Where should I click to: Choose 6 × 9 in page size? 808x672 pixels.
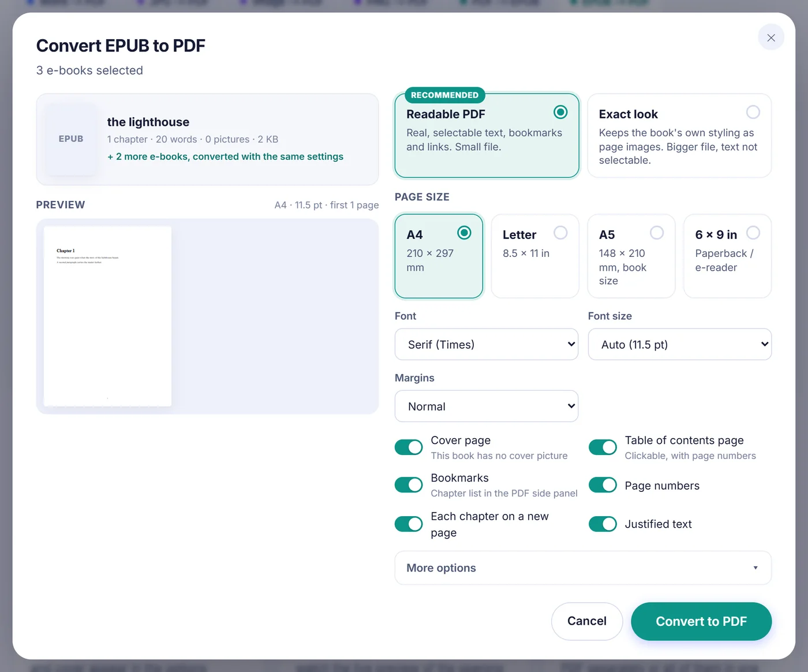(x=728, y=256)
